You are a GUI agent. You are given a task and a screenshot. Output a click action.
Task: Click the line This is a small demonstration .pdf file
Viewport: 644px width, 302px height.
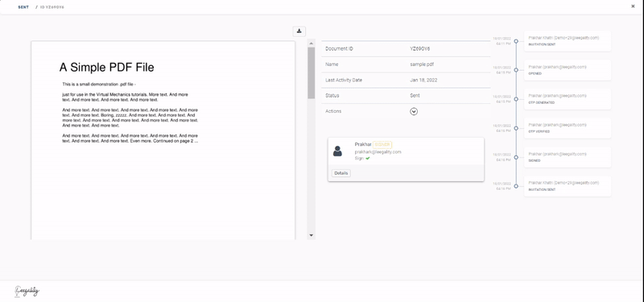[x=99, y=85]
